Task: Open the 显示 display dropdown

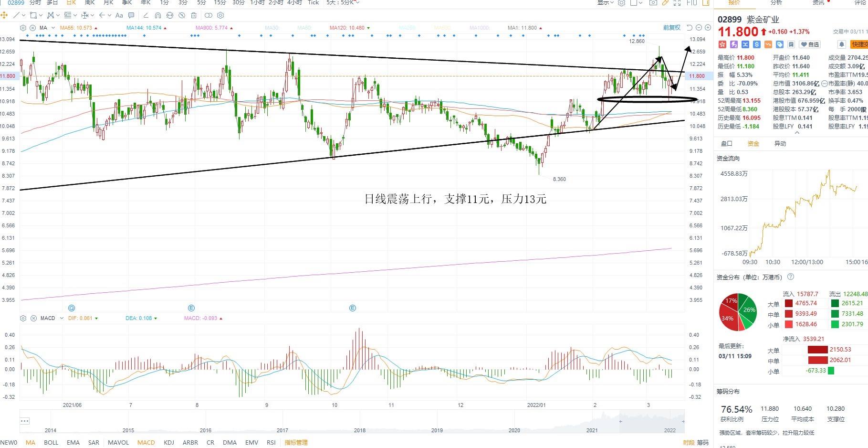Action: point(606,2)
